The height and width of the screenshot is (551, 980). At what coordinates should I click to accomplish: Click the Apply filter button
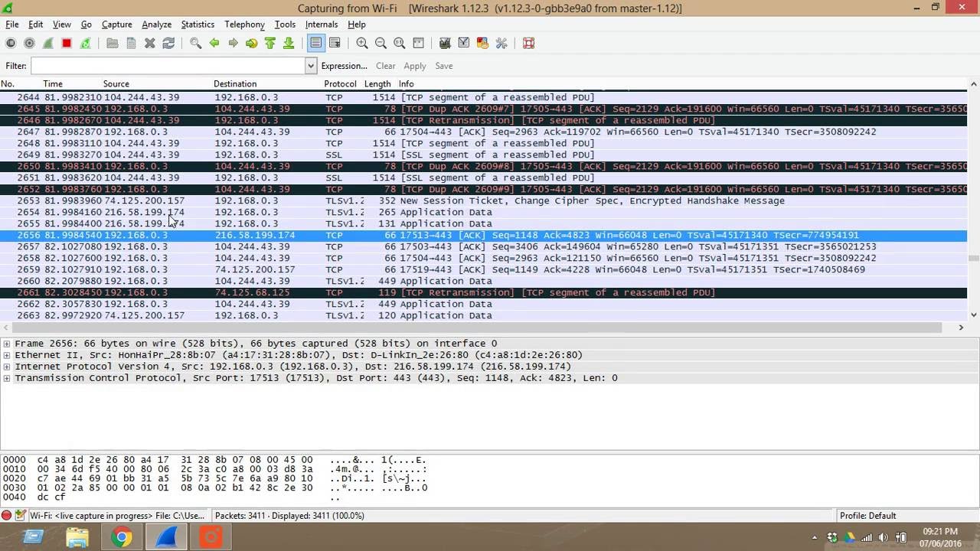415,66
